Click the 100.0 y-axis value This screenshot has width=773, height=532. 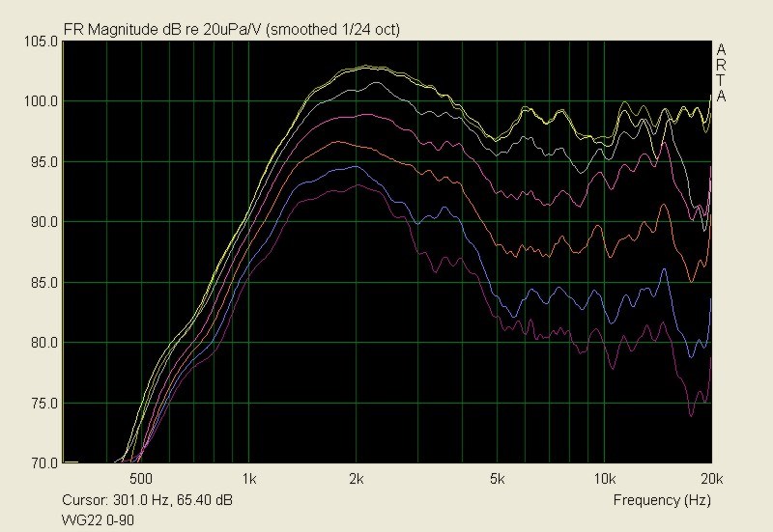pyautogui.click(x=41, y=101)
